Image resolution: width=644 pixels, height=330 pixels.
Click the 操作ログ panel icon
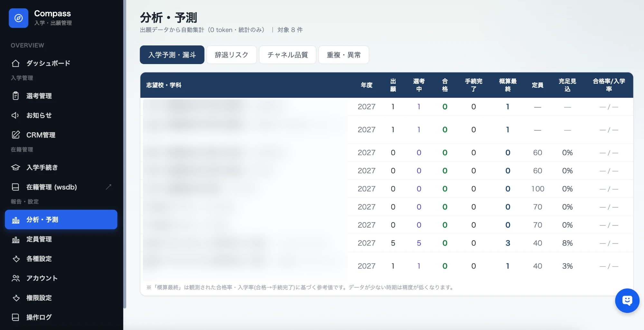[15, 317]
